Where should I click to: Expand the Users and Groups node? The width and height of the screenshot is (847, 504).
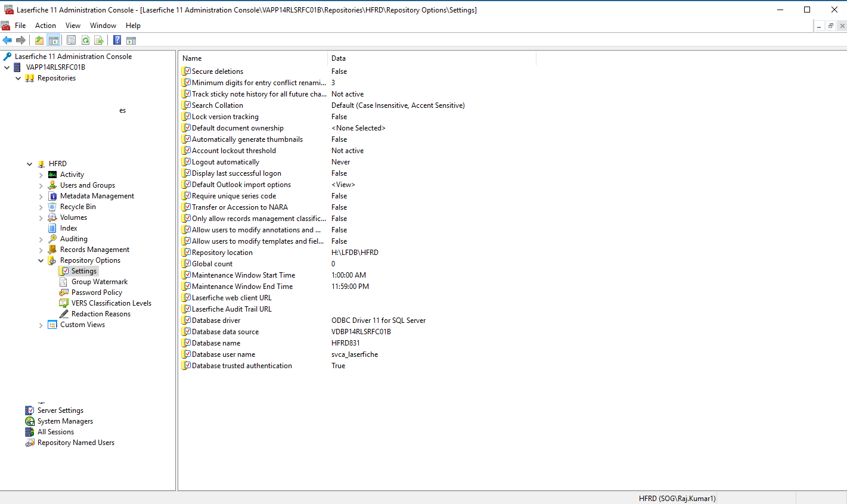(41, 186)
